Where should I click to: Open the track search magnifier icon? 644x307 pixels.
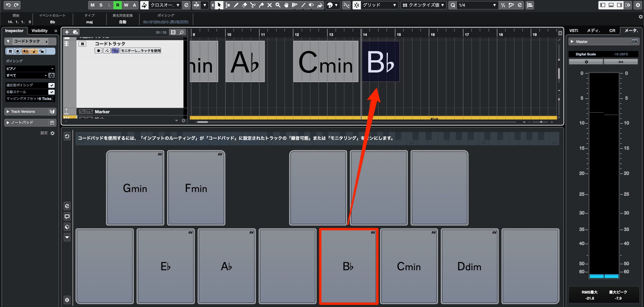coord(181,32)
